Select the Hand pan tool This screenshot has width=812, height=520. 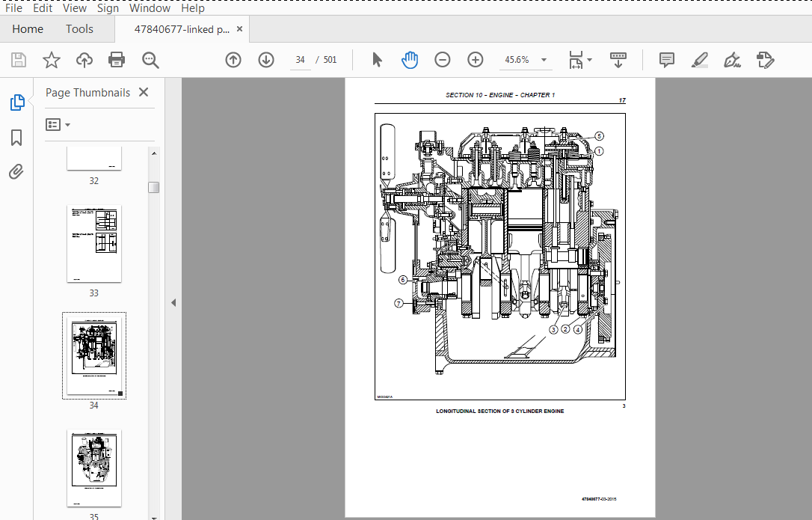pos(410,60)
